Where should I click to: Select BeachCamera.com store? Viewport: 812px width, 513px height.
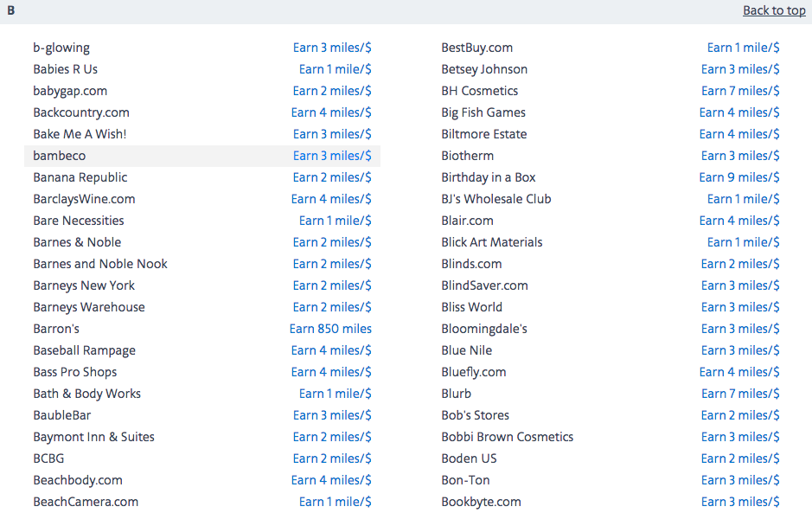click(x=86, y=502)
